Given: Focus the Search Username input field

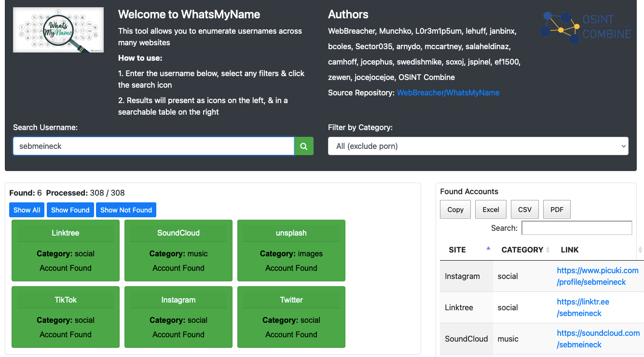Looking at the screenshot, I should [153, 146].
